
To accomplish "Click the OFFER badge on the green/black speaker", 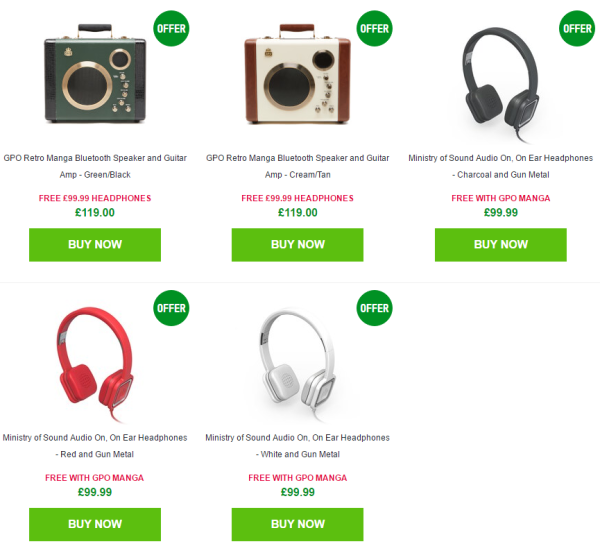I will (x=171, y=28).
